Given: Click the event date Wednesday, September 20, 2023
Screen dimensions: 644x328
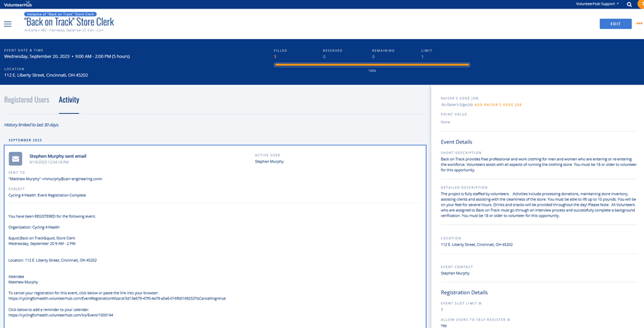Looking at the screenshot, I should tap(36, 56).
